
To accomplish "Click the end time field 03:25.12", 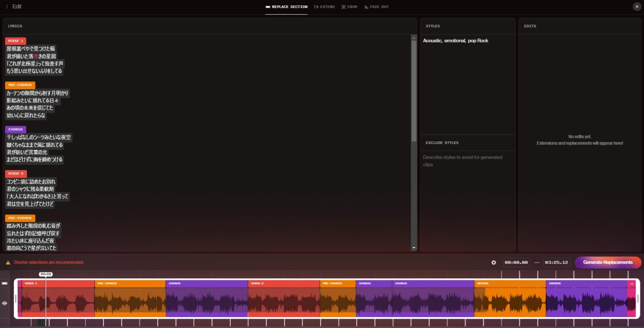I will [556, 263].
